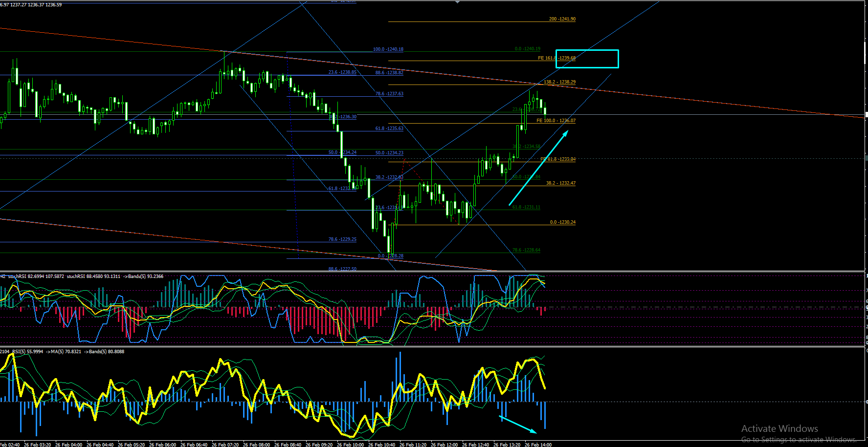Image resolution: width=868 pixels, height=447 pixels.
Task: Select the orange "0.0 -1230.24" level label
Action: coord(562,222)
